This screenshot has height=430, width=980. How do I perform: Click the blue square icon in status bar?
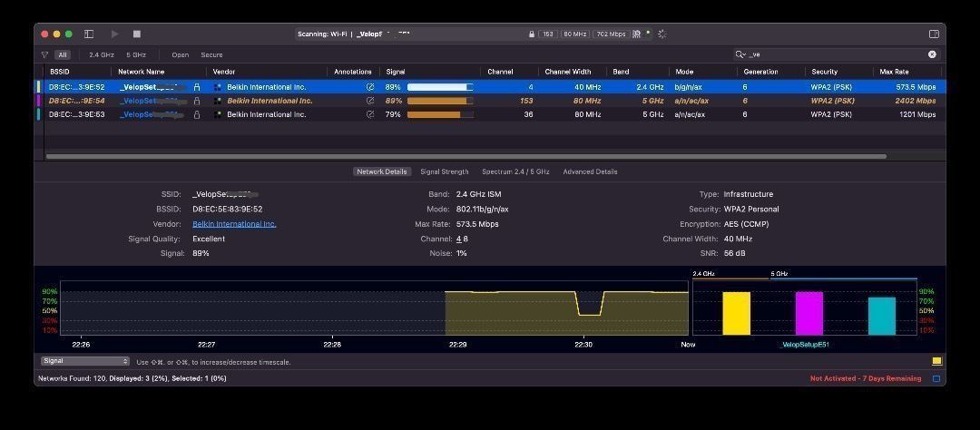coord(936,378)
